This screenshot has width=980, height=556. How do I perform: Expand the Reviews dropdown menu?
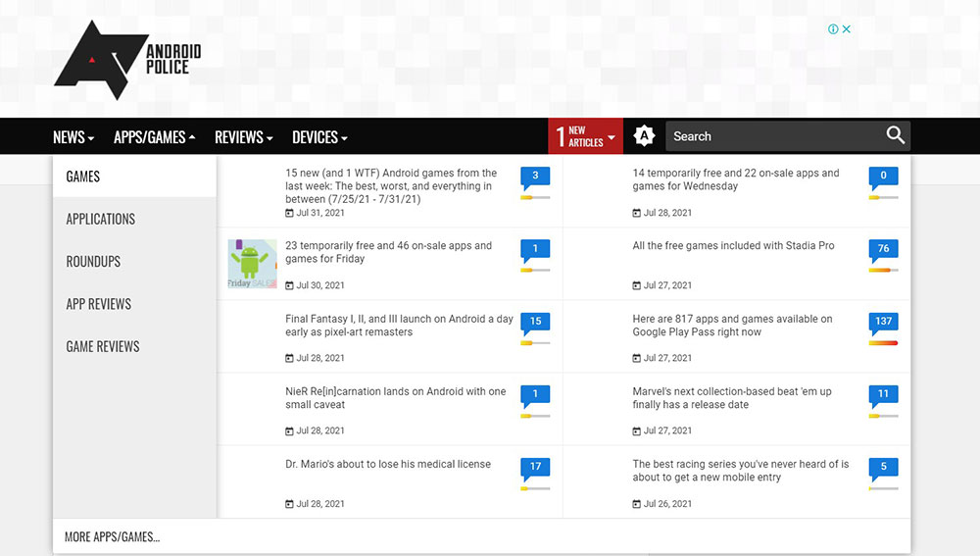pos(243,137)
